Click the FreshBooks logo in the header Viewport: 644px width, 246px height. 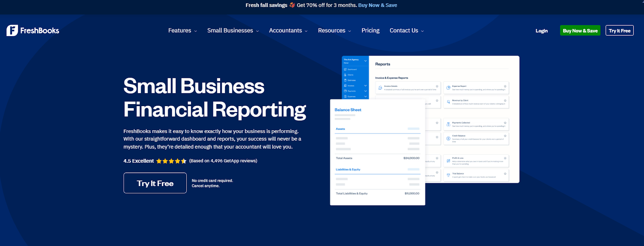point(33,31)
